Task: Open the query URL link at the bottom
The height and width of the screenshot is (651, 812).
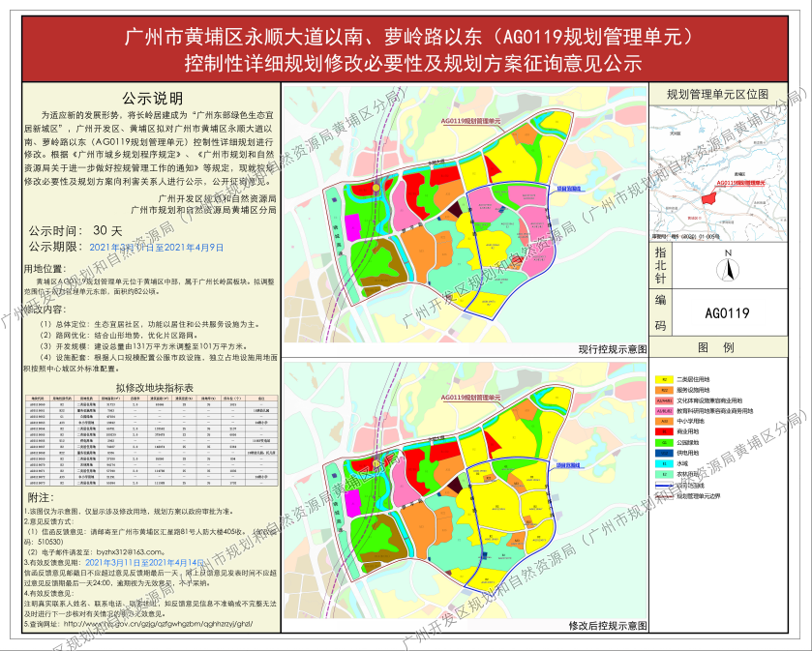Action: coord(158,624)
